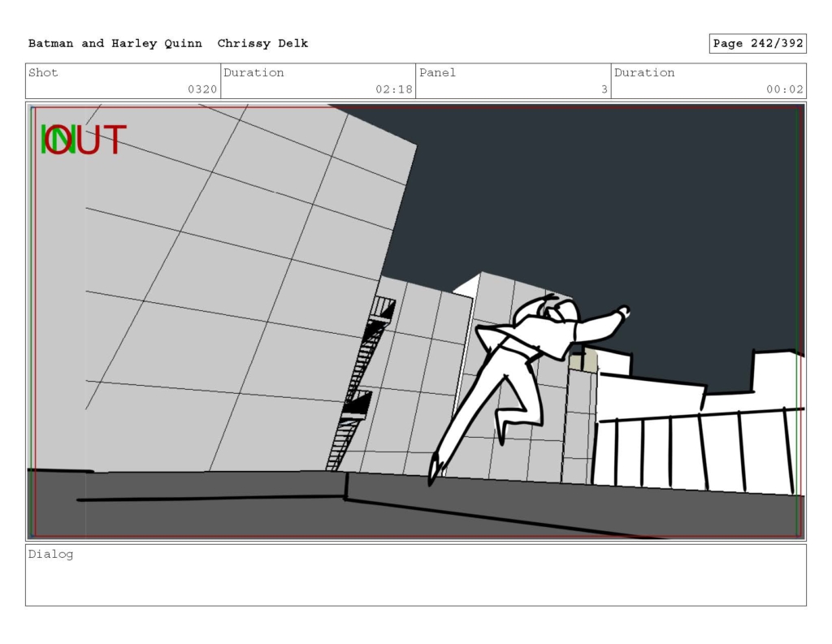Click the panel number '3'
This screenshot has height=644, width=832.
pos(604,89)
